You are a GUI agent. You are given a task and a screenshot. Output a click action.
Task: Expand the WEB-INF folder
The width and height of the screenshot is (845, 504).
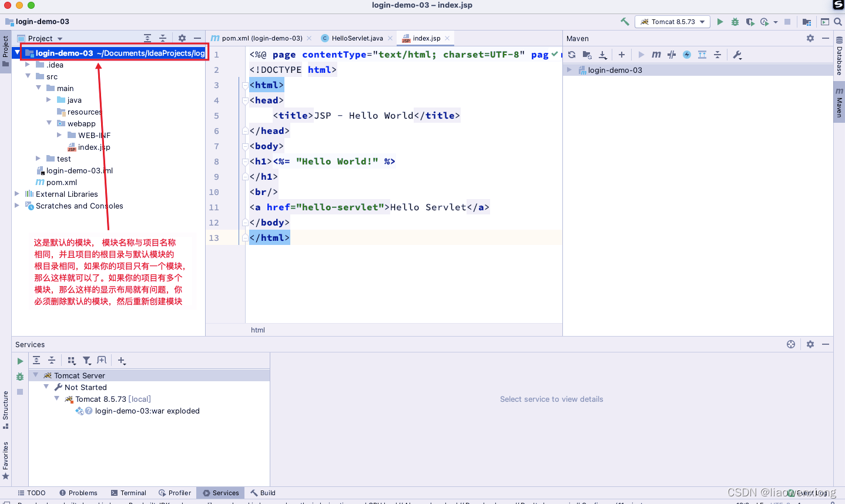click(59, 135)
